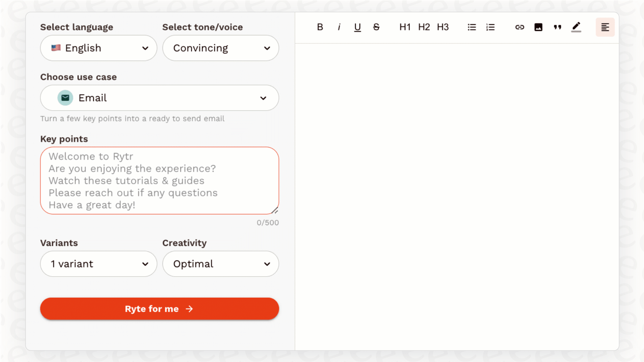644x362 pixels.
Task: Expand the Variants dropdown
Action: coord(98,264)
